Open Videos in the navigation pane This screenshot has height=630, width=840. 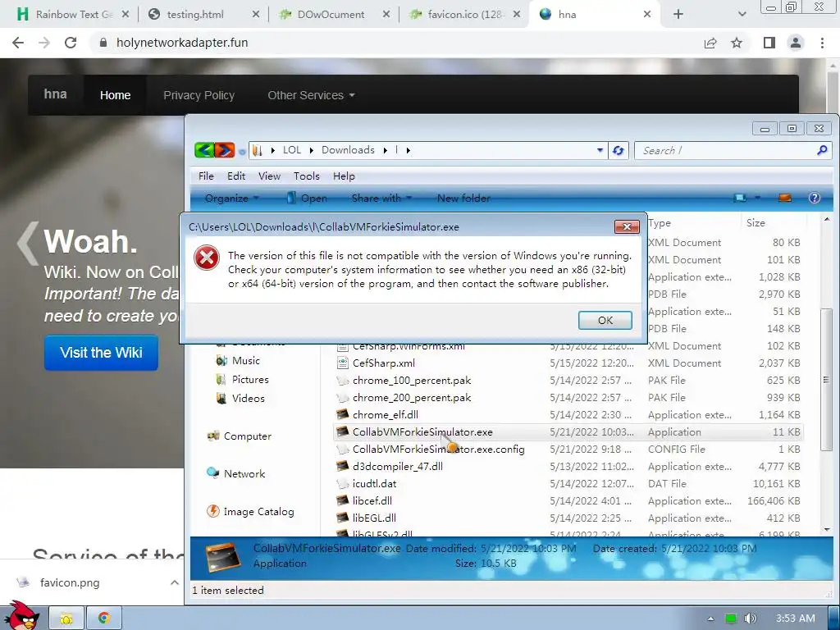tap(248, 398)
